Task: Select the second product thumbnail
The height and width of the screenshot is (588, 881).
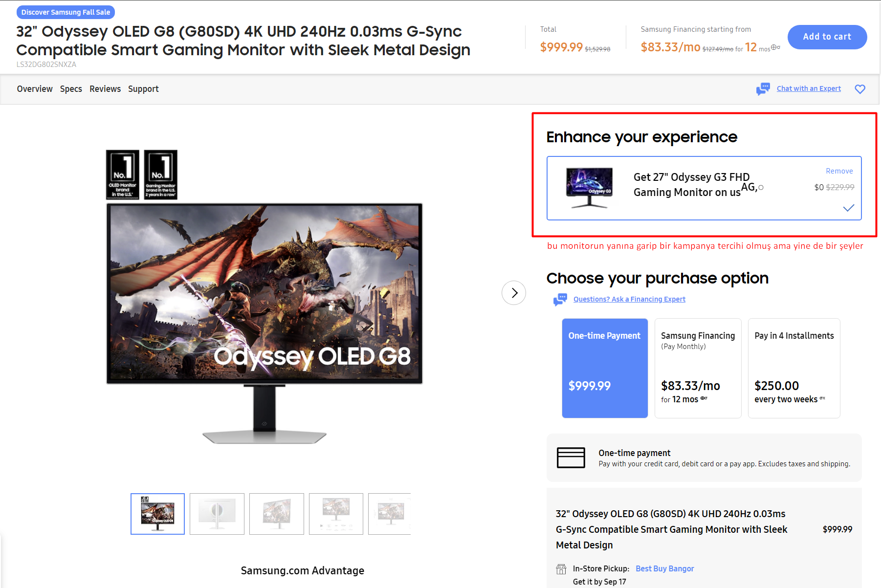Action: pos(217,514)
